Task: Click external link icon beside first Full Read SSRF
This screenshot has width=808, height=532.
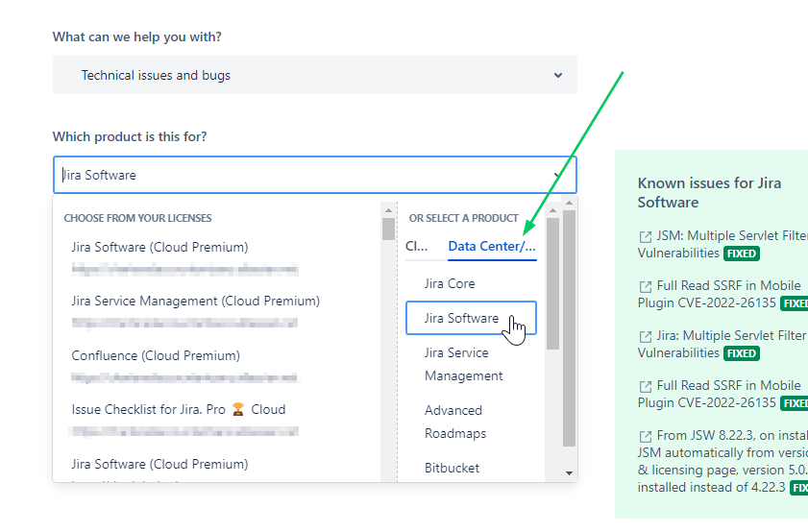Action: 646,287
